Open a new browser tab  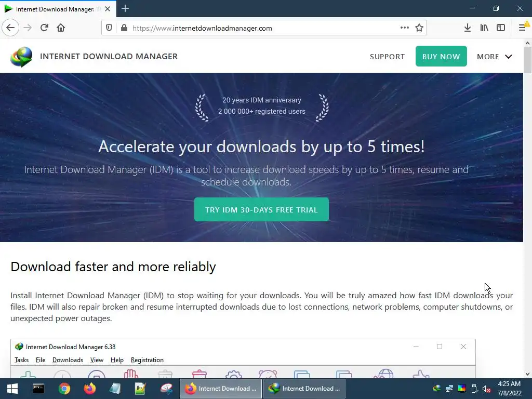[125, 8]
